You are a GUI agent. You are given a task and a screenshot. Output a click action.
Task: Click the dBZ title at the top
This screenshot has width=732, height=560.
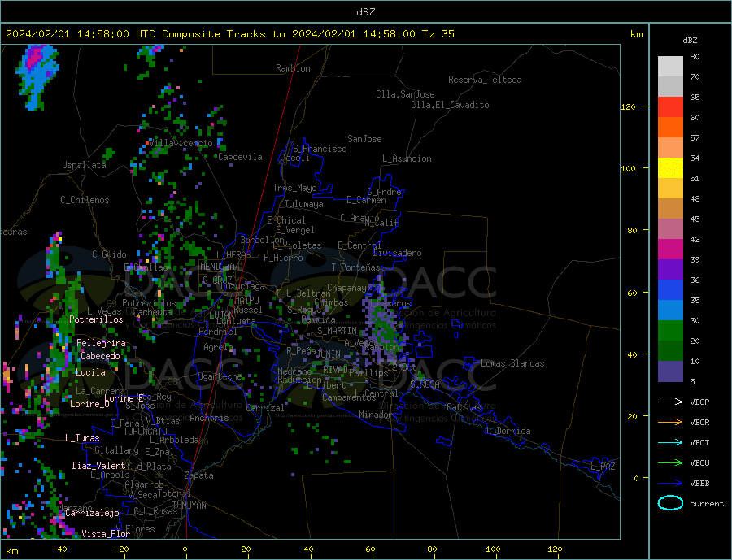pos(365,12)
